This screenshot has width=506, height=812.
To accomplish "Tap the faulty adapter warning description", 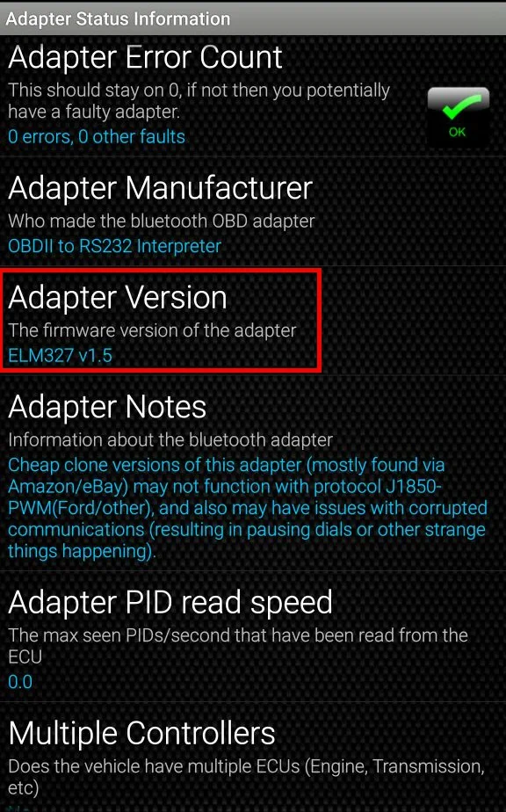I will 199,101.
